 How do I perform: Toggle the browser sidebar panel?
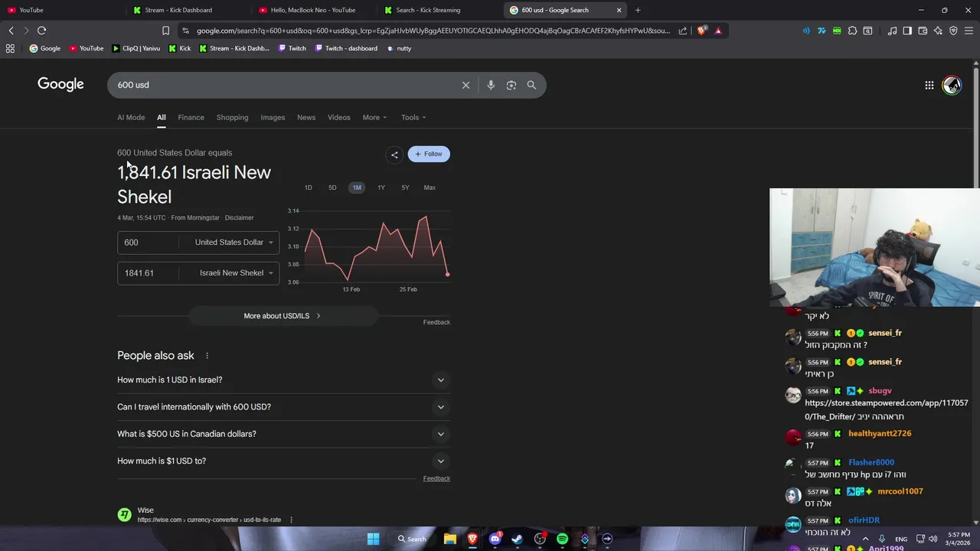(x=907, y=31)
